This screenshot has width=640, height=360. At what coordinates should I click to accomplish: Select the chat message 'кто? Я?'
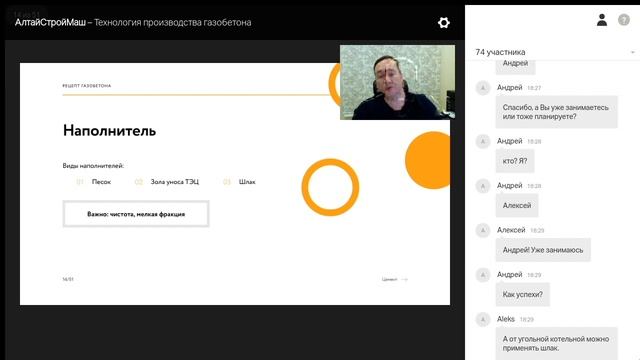click(x=515, y=161)
